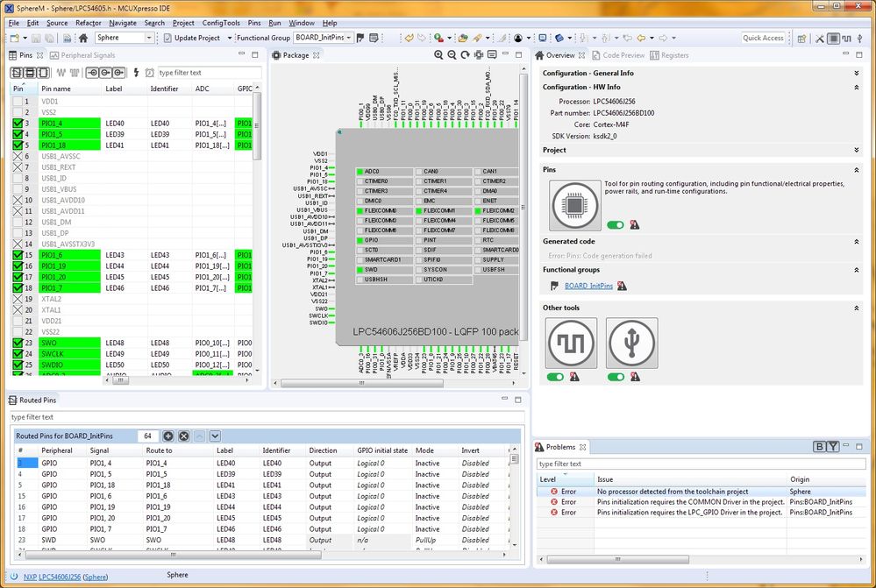Uncheck the PIO1_4 pin checkbox
Viewport: 876px width, 588px height.
point(16,123)
